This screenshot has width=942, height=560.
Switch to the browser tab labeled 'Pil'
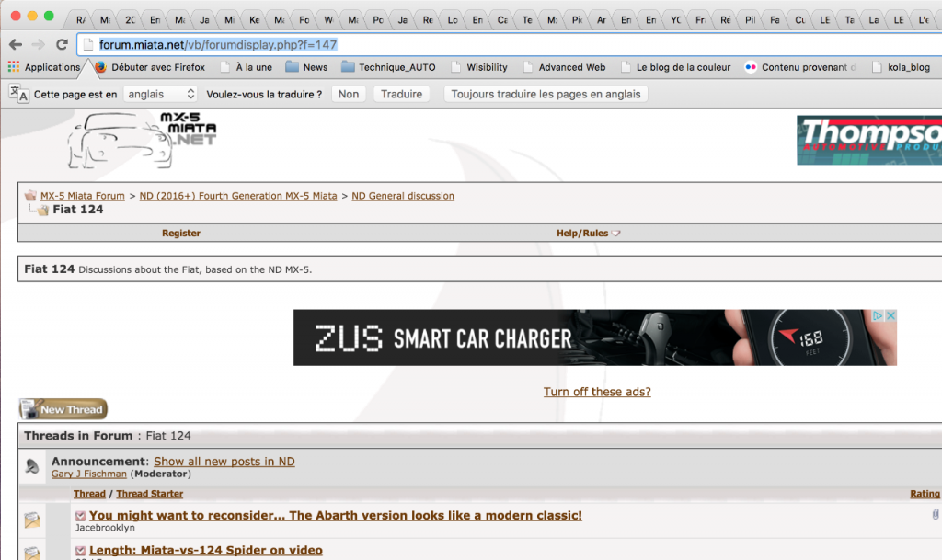[751, 20]
